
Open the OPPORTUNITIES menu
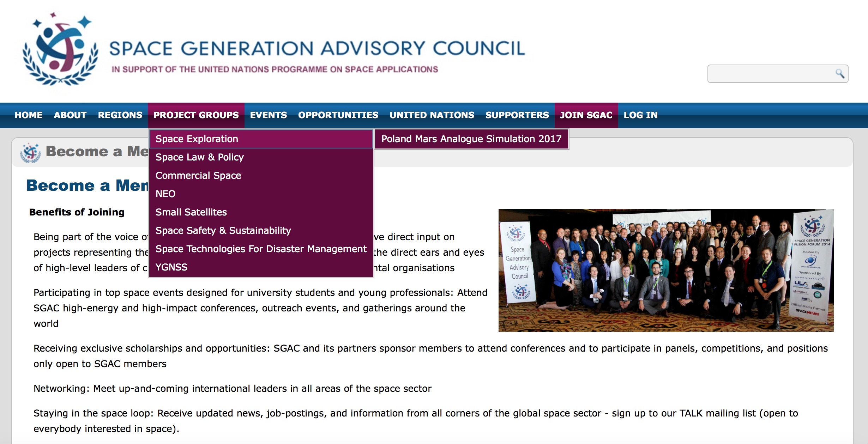click(338, 115)
